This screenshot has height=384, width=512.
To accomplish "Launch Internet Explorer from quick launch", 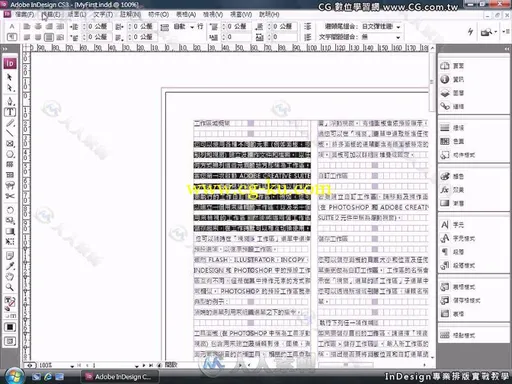I will pos(48,377).
